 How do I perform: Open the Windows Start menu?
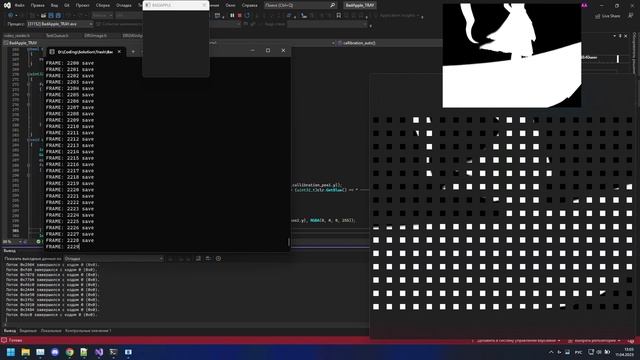[x=11, y=352]
